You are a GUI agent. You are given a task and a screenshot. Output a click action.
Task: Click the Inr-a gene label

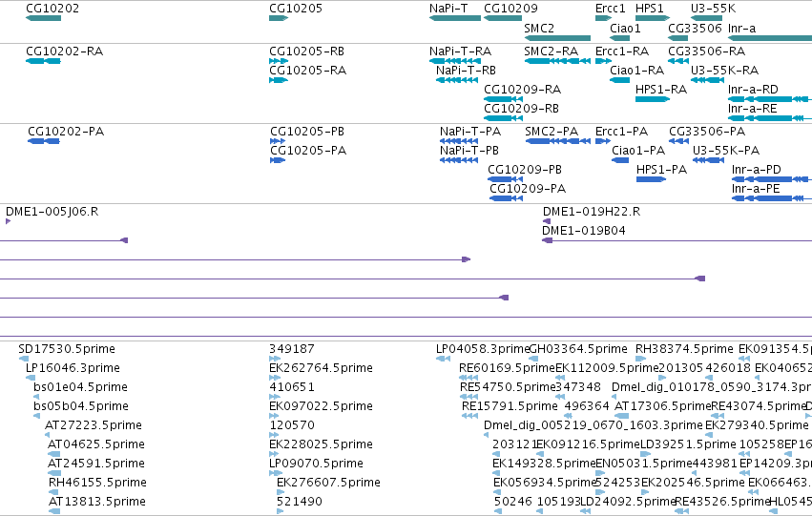(x=741, y=28)
